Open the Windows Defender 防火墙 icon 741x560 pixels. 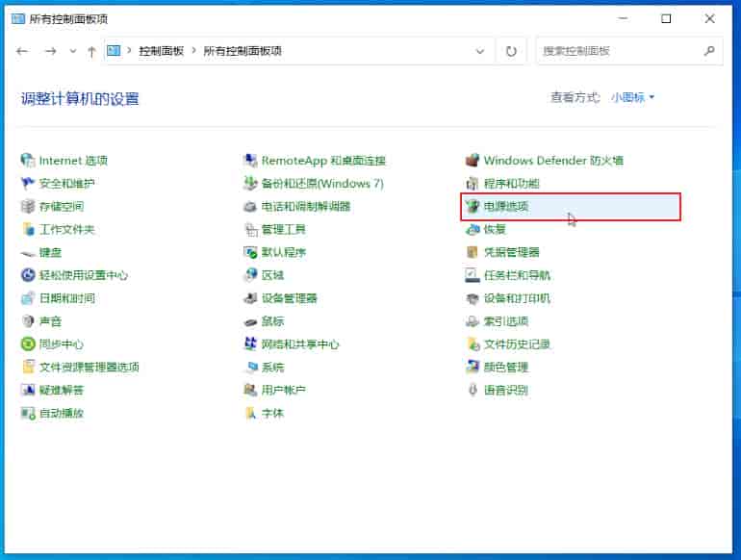click(473, 161)
